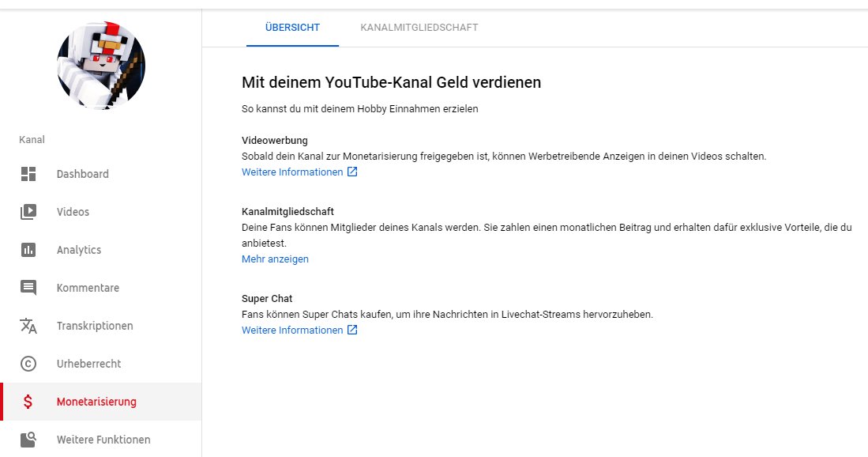The height and width of the screenshot is (457, 868).
Task: Click the Kanal label above the sidebar
Action: pyautogui.click(x=32, y=140)
